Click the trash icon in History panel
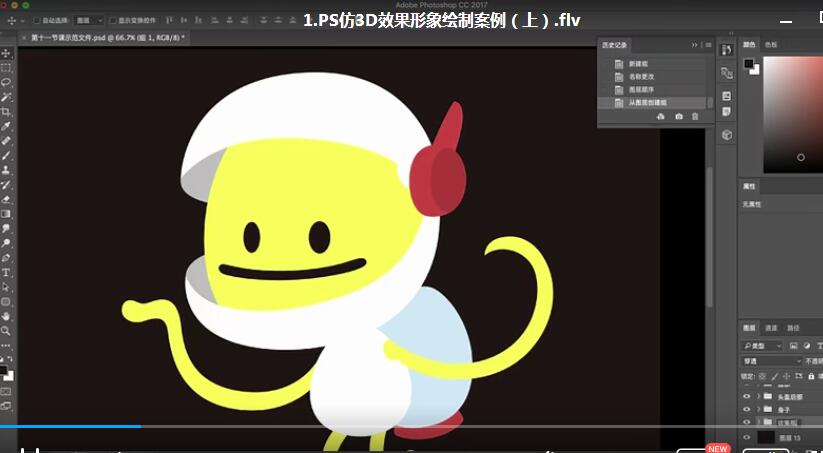 click(x=696, y=117)
